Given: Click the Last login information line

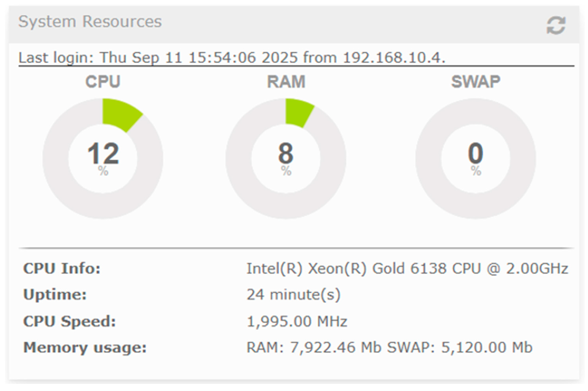Looking at the screenshot, I should [x=232, y=58].
